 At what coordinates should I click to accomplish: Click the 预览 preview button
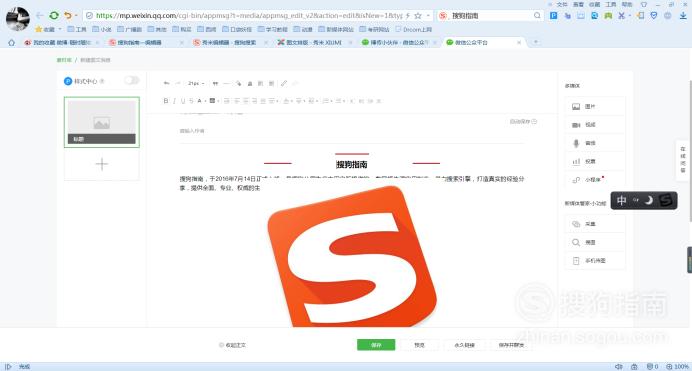(419, 345)
